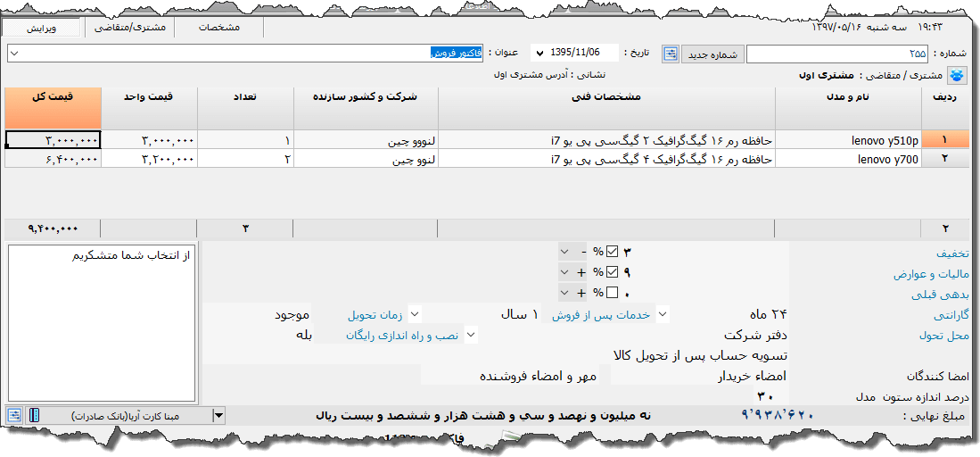Image resolution: width=980 pixels, height=457 pixels.
Task: Click the ۳,۲۰۰,۰۰۰ unit price cell
Action: pyautogui.click(x=150, y=158)
